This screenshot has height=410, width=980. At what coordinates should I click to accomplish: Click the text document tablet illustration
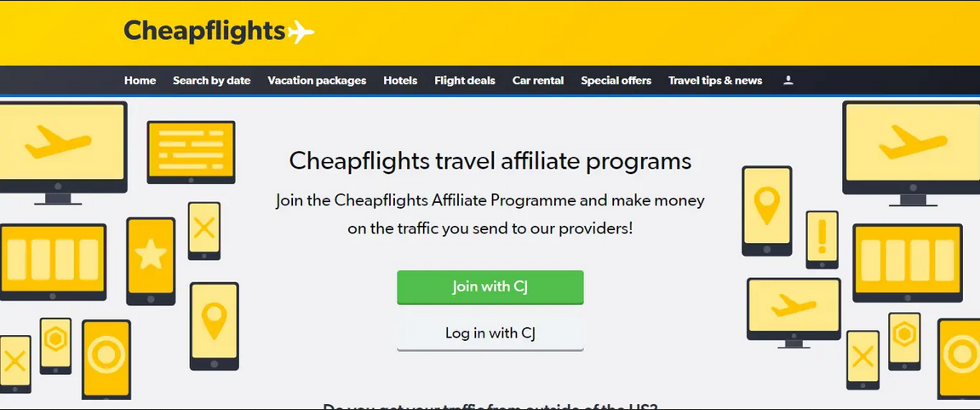coord(192,152)
